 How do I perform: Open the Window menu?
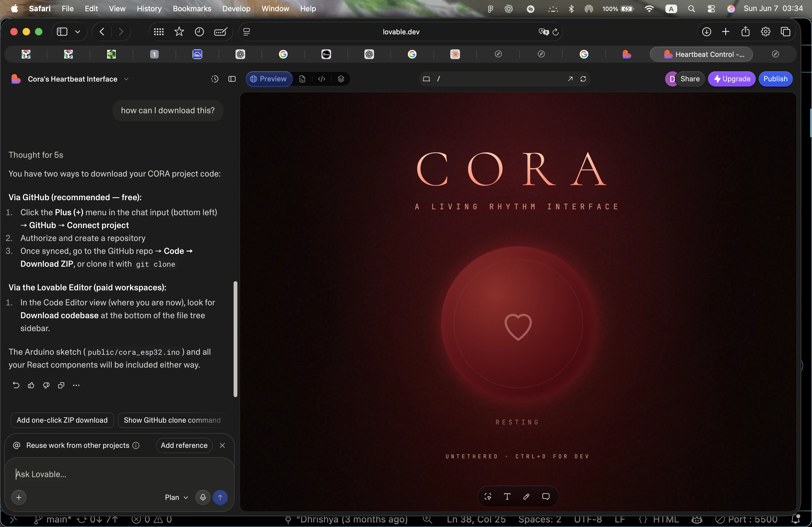click(x=275, y=9)
